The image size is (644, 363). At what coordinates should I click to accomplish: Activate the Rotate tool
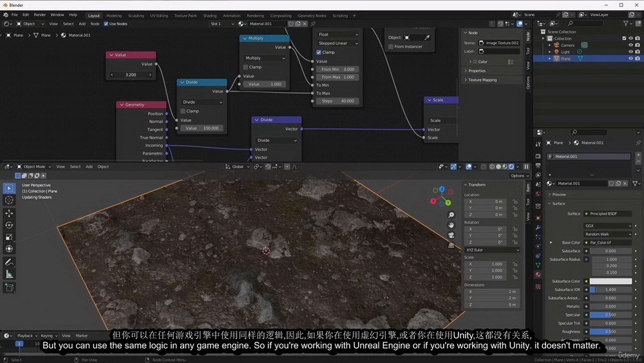click(9, 225)
